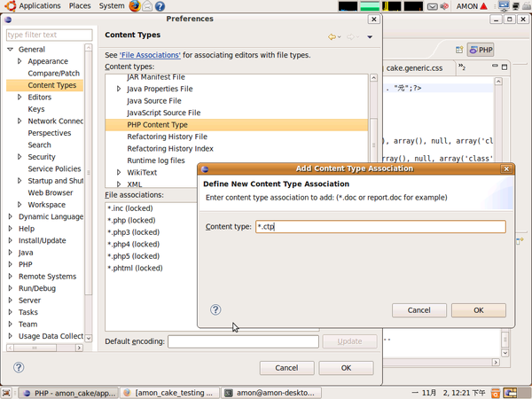
Task: Collapse the General tree node
Action: click(10, 49)
